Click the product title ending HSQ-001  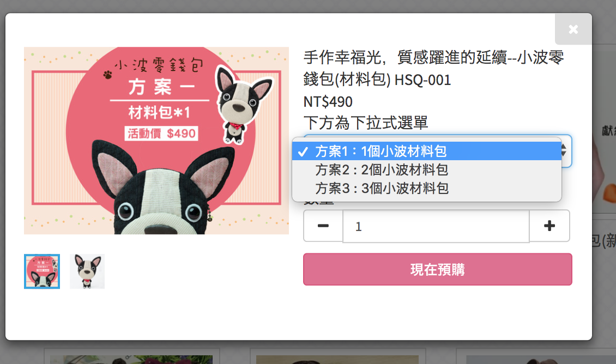click(434, 68)
